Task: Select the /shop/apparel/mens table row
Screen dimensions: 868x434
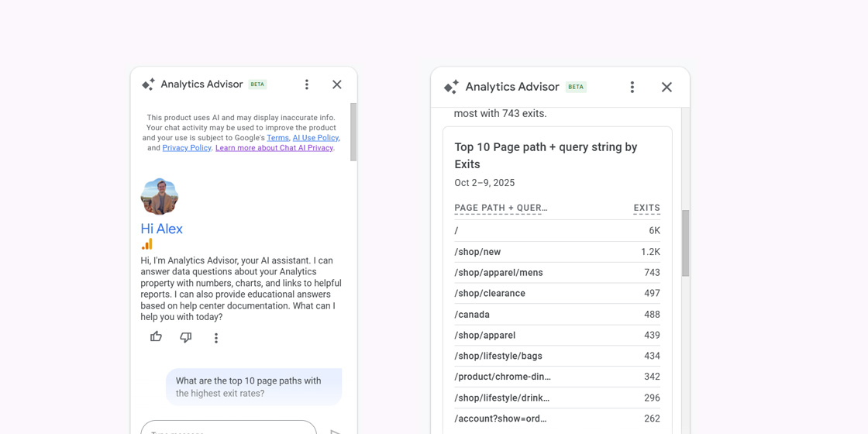Action: point(556,273)
